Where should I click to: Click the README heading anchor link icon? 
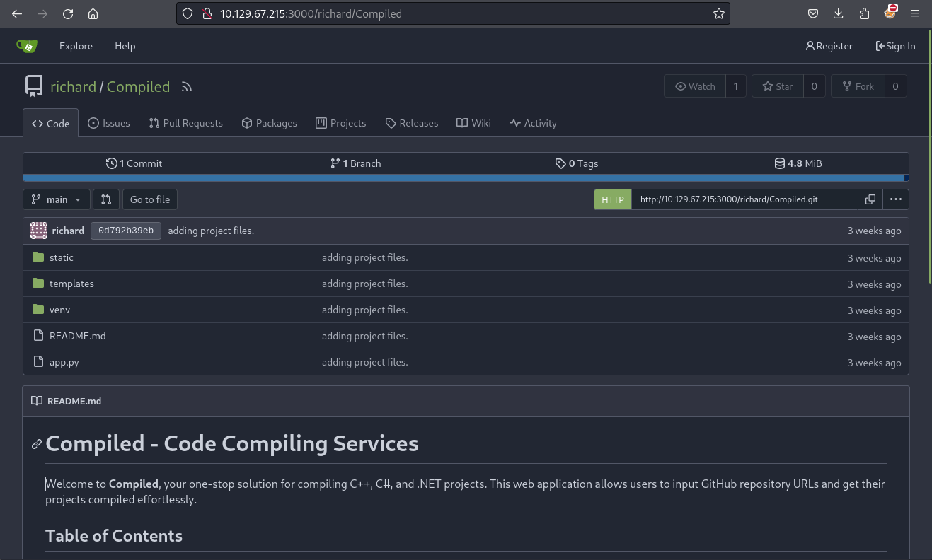37,444
